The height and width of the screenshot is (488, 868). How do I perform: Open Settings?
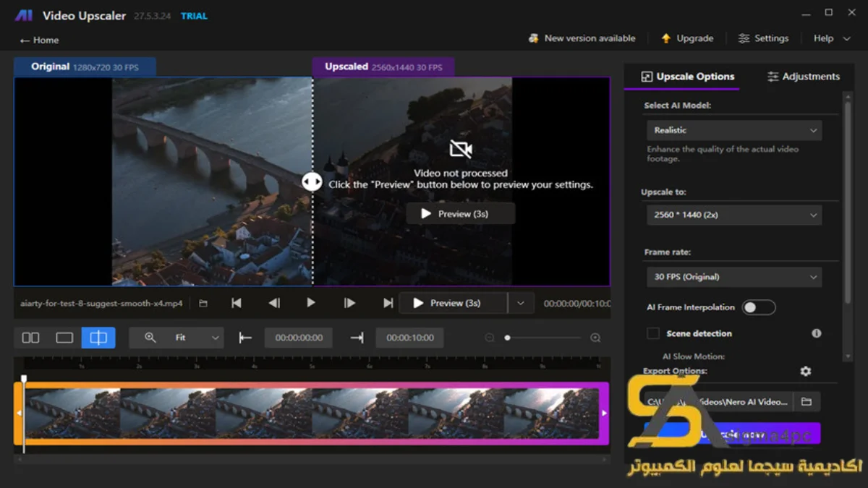[x=763, y=38]
